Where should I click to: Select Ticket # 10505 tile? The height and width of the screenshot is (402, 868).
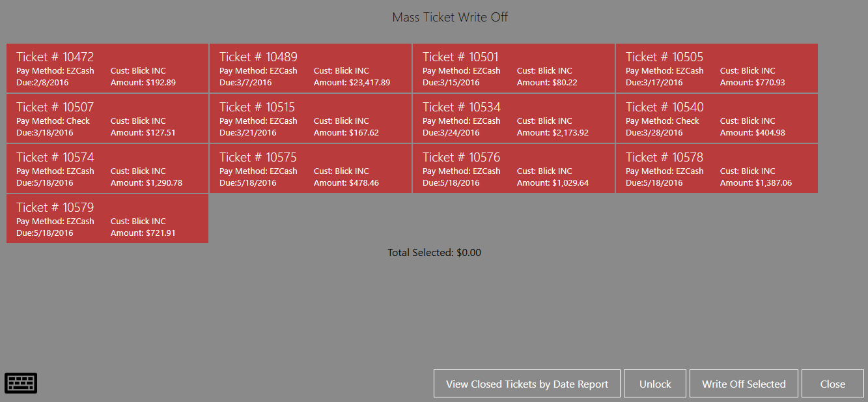coord(717,68)
